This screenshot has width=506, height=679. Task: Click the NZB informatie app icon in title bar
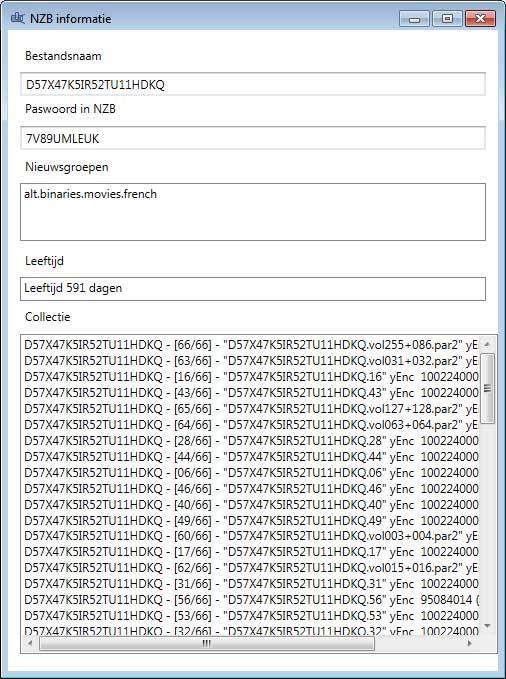click(17, 18)
